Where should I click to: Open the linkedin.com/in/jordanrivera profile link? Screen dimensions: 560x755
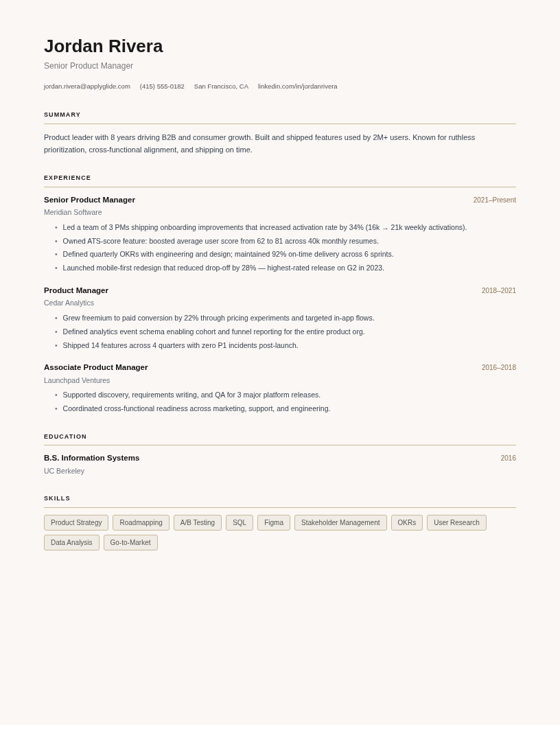[x=297, y=86]
